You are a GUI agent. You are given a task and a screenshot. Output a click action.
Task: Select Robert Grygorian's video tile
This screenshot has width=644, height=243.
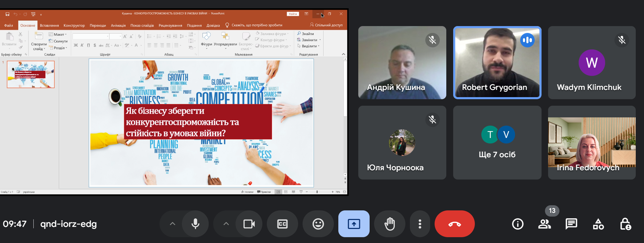[497, 62]
